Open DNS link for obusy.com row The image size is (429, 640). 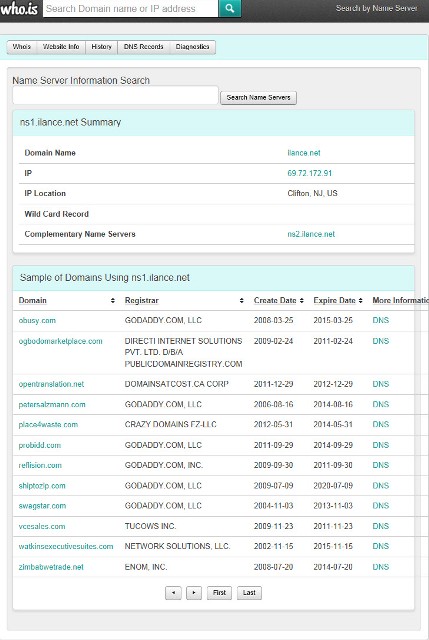[x=380, y=320]
